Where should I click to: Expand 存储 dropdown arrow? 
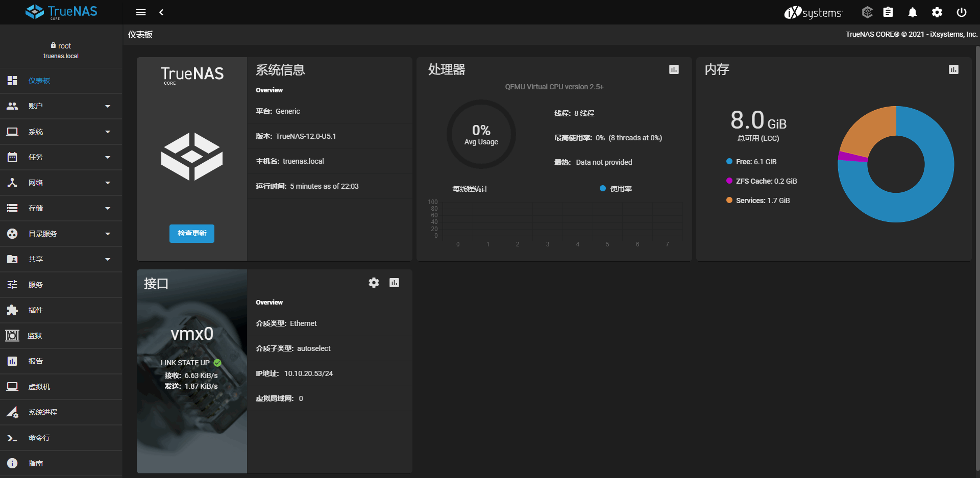[108, 208]
